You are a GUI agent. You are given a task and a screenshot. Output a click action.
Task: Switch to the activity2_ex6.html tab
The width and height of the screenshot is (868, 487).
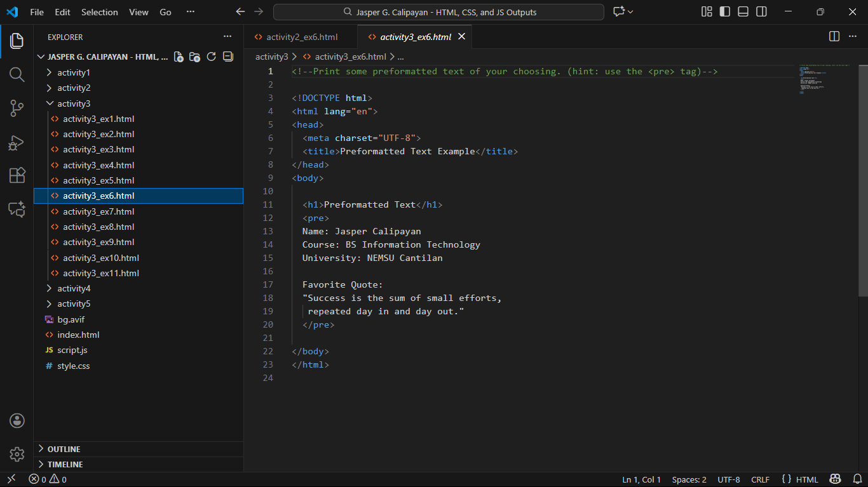(301, 37)
